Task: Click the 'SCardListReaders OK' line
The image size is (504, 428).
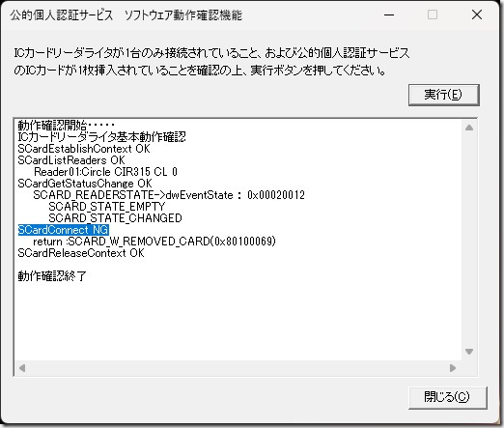Action: [71, 160]
